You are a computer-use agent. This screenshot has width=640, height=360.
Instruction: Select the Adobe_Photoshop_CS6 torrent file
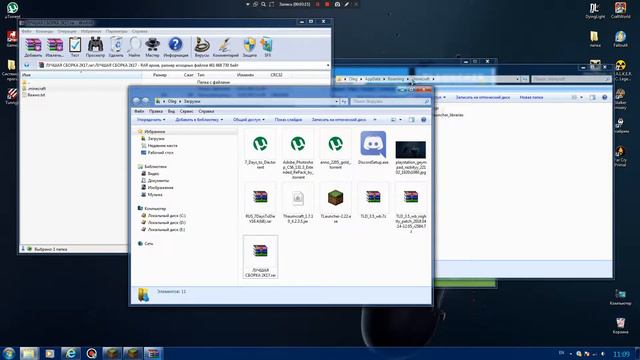pyautogui.click(x=298, y=153)
